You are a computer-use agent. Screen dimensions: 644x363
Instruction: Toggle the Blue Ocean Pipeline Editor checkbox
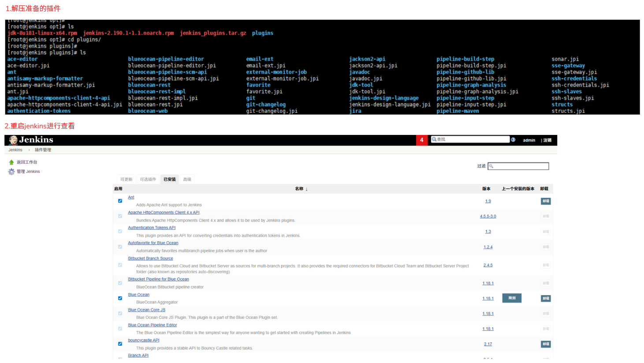click(120, 329)
